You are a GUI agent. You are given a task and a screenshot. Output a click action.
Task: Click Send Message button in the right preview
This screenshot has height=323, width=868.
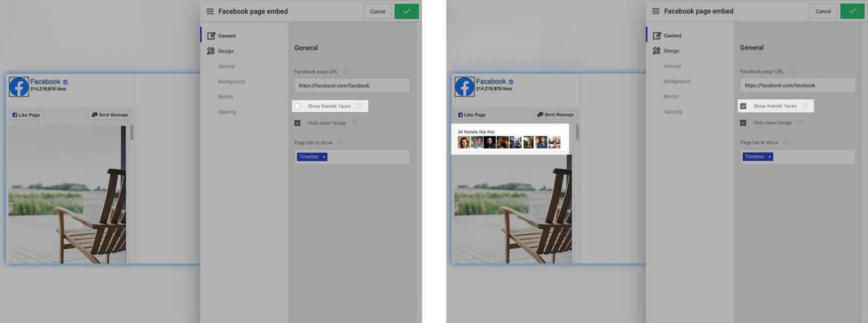coord(556,115)
